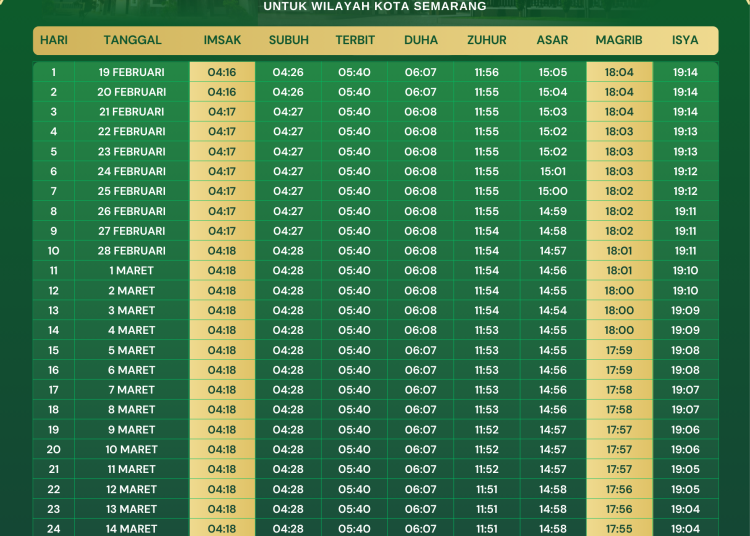Select the MAGRIB column header
Image resolution: width=750 pixels, height=536 pixels.
tap(618, 40)
